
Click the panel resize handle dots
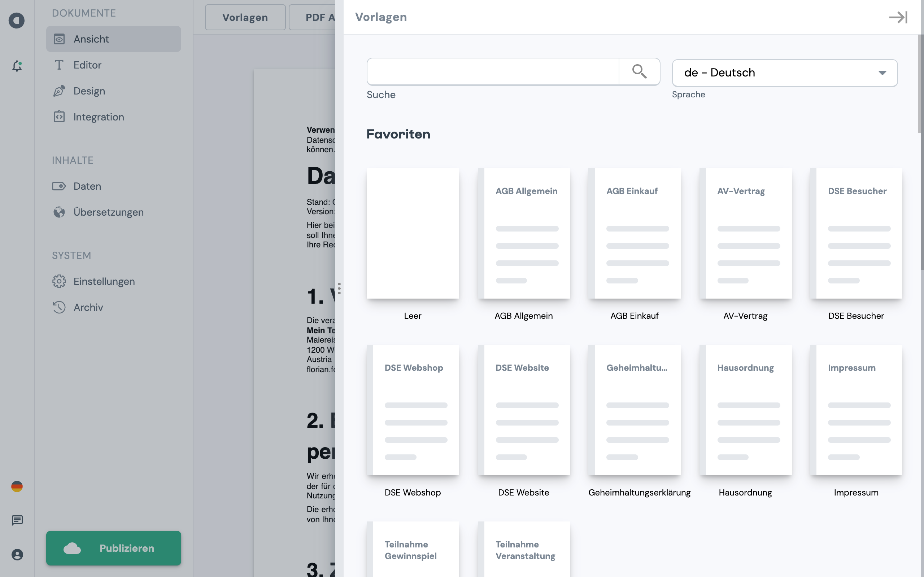pos(339,288)
